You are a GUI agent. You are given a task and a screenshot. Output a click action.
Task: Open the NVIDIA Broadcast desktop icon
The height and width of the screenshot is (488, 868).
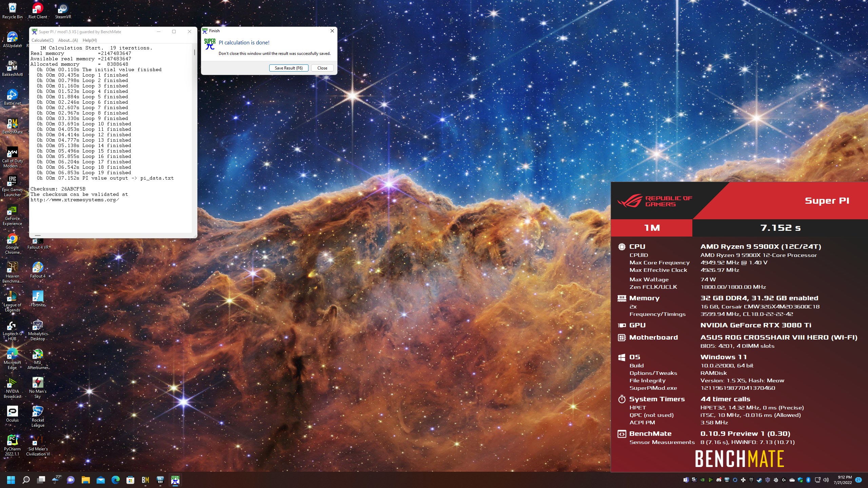point(13,388)
